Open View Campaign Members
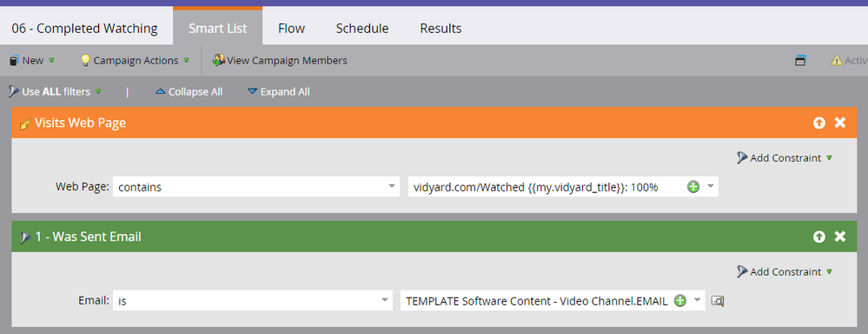 pos(280,60)
